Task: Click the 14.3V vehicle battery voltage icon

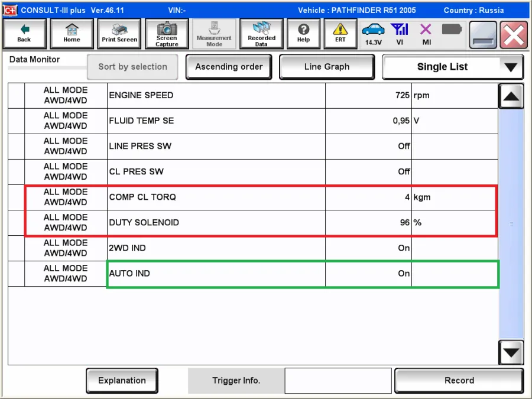Action: click(x=373, y=34)
